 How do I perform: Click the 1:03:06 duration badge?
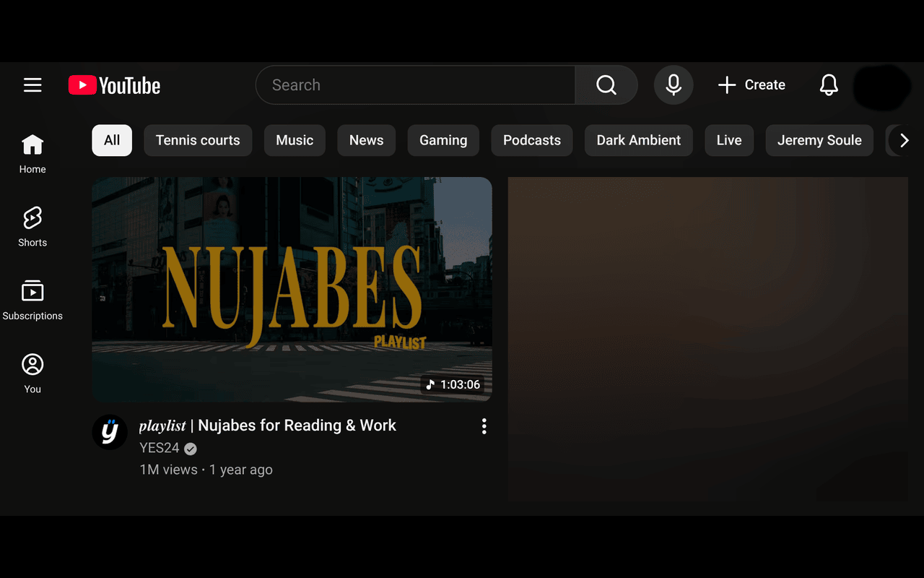(453, 384)
